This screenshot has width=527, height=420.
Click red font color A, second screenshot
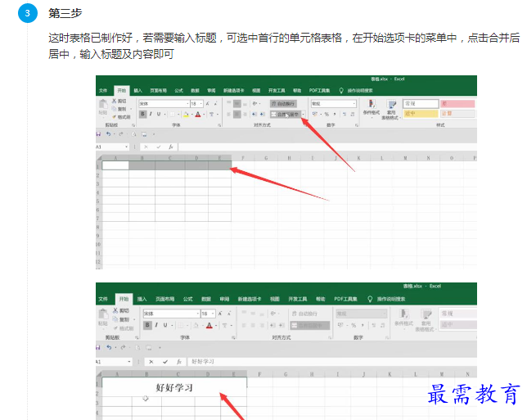click(209, 325)
